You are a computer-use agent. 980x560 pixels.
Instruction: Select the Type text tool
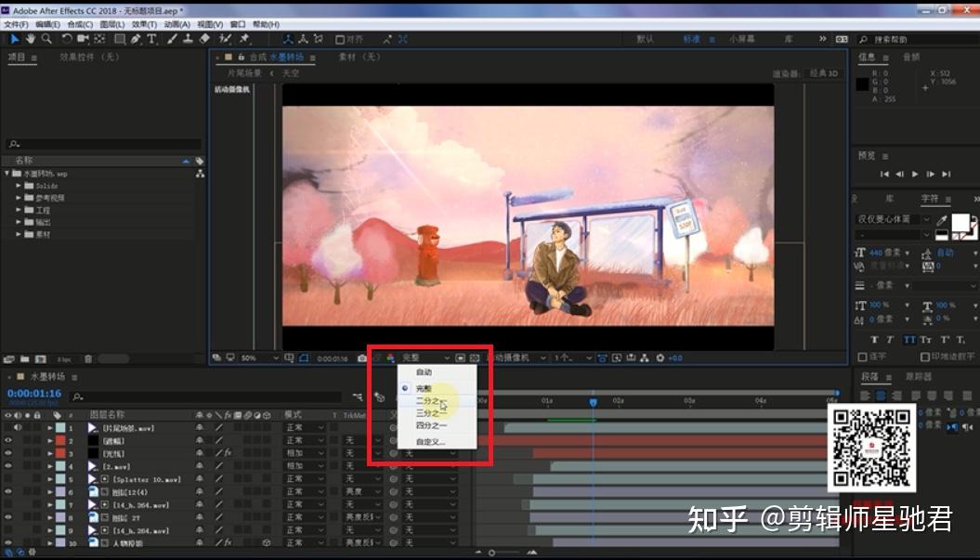[x=151, y=39]
